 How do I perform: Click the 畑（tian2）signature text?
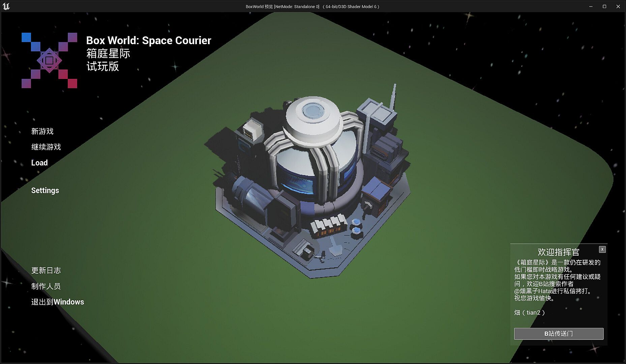pyautogui.click(x=530, y=312)
